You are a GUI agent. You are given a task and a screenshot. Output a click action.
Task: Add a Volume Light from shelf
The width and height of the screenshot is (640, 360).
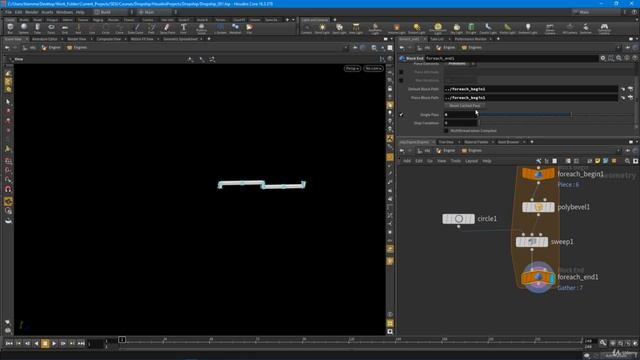click(396, 29)
